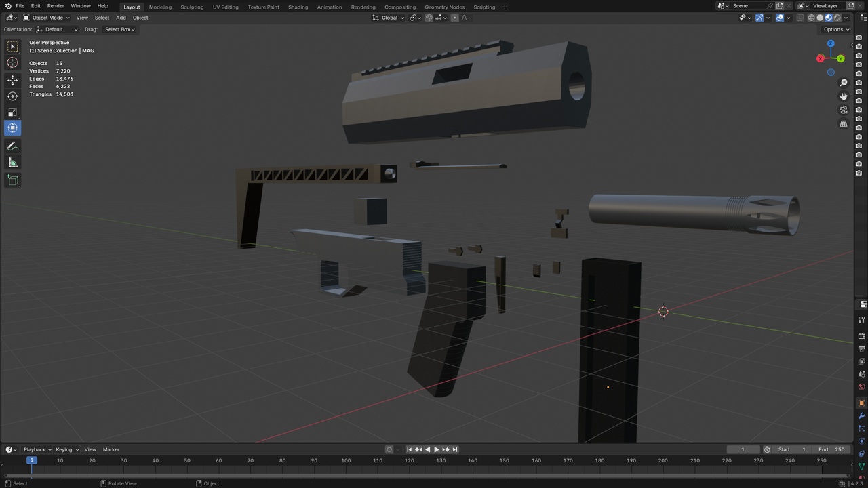868x488 pixels.
Task: Toggle show overlays button
Action: click(780, 18)
